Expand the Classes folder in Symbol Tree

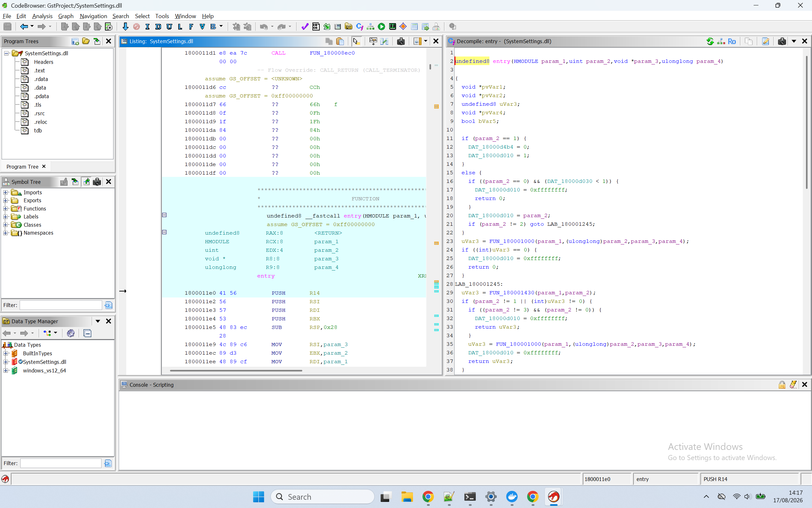click(5, 225)
